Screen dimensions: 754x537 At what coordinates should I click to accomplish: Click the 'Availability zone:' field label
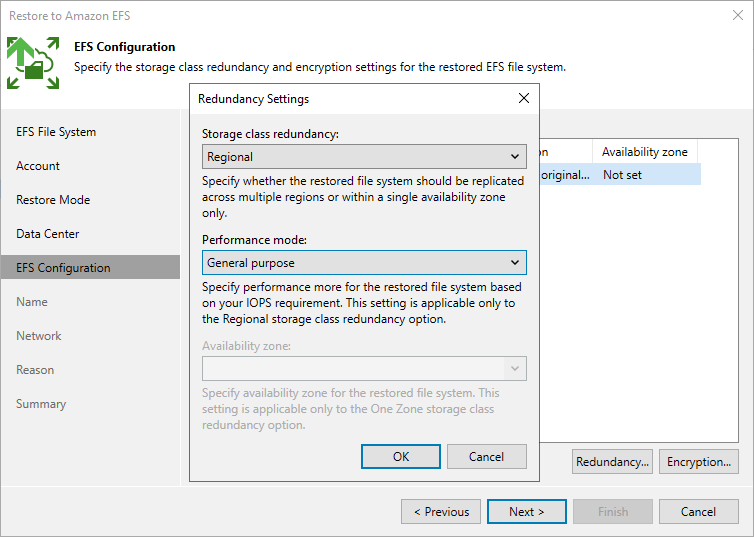(246, 346)
